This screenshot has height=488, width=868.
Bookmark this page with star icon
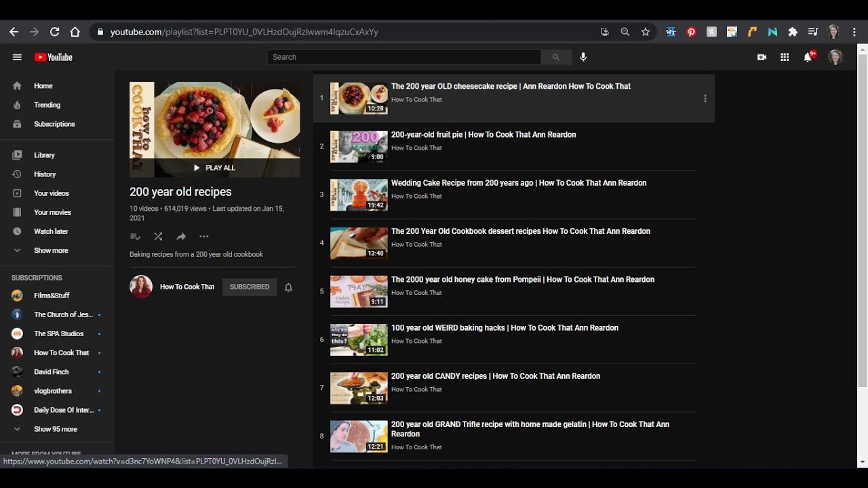[x=646, y=32]
